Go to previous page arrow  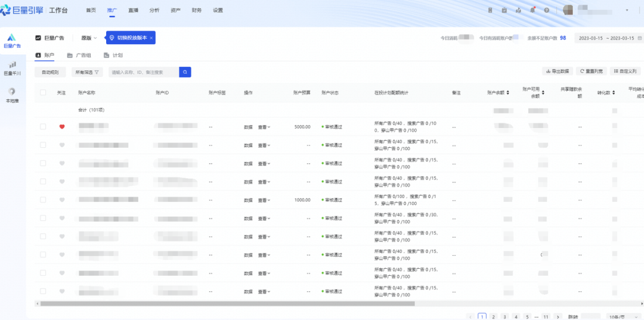point(471,316)
